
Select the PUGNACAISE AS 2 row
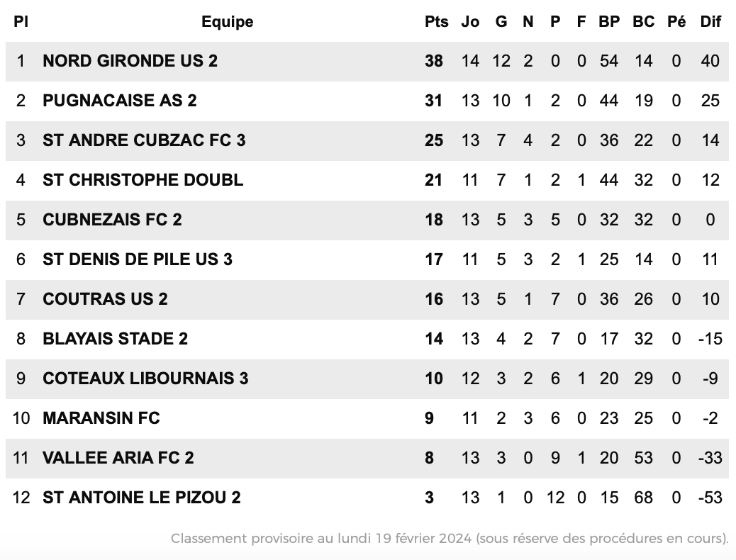click(367, 101)
